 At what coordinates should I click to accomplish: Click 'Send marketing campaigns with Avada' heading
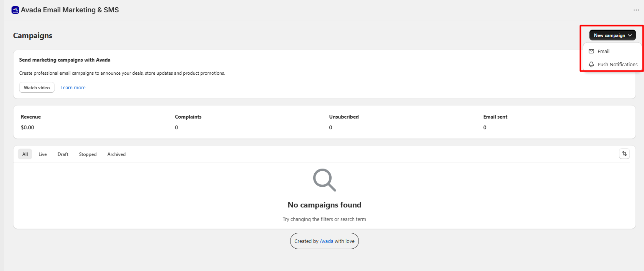[x=65, y=60]
